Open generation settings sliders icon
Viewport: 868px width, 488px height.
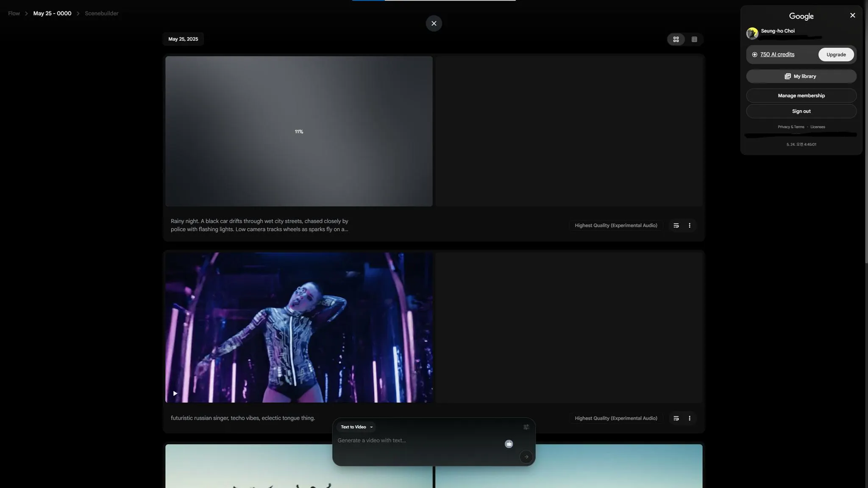[x=526, y=427]
